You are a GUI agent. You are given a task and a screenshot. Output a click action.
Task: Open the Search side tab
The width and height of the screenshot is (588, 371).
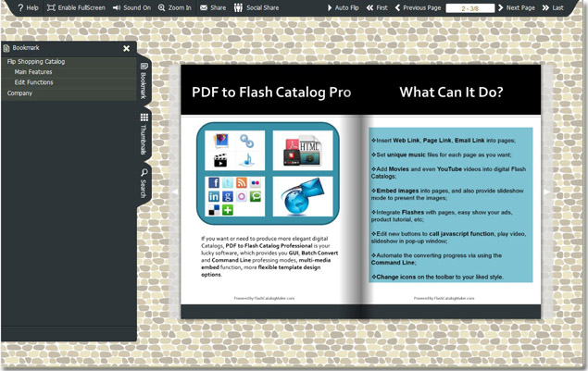point(144,183)
